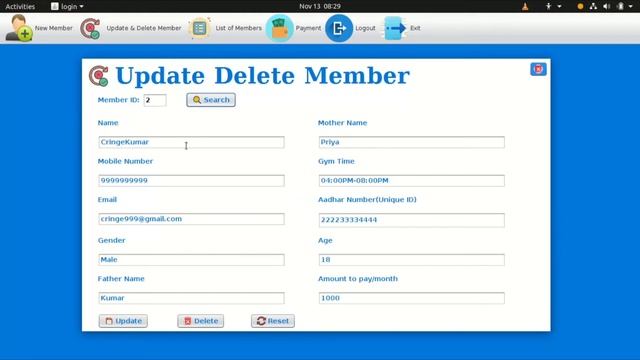Click the Father Name field
640x360 pixels.
(x=191, y=298)
